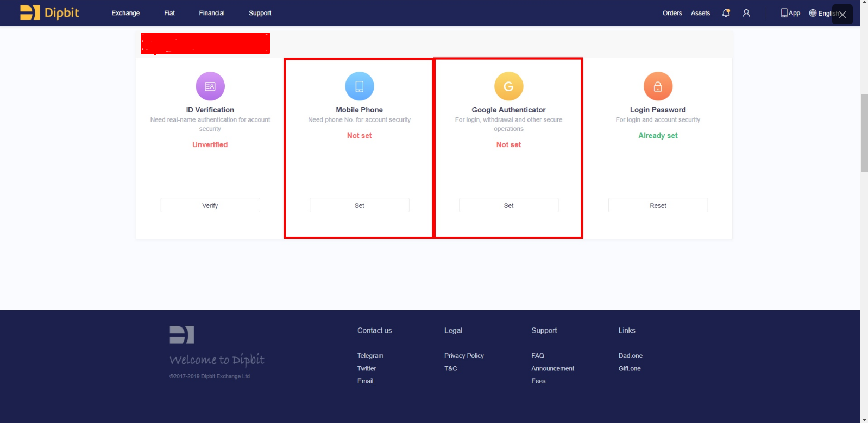
Task: Go to Assets in the header
Action: 701,13
